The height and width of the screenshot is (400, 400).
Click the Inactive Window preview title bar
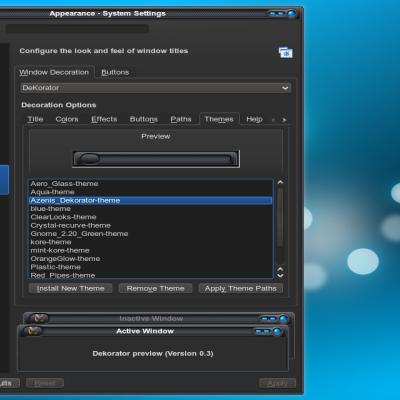pyautogui.click(x=159, y=318)
